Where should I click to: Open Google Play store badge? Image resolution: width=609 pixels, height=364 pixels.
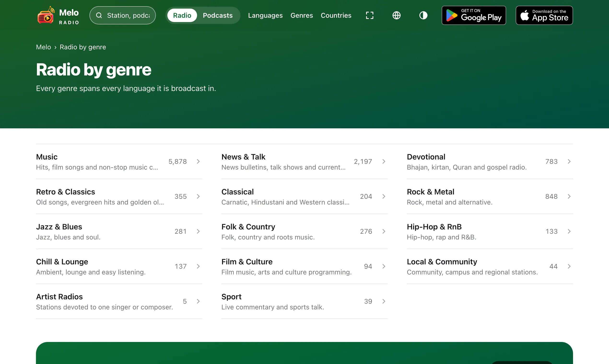(474, 16)
